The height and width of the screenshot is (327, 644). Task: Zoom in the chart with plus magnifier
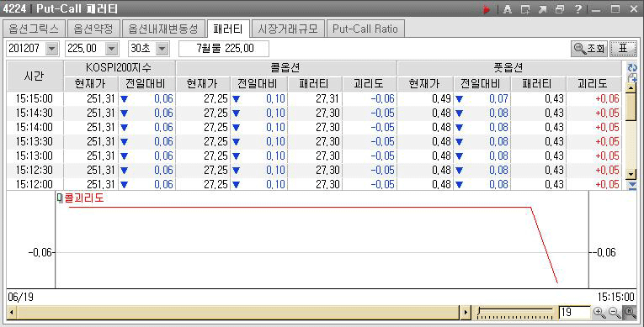[599, 313]
